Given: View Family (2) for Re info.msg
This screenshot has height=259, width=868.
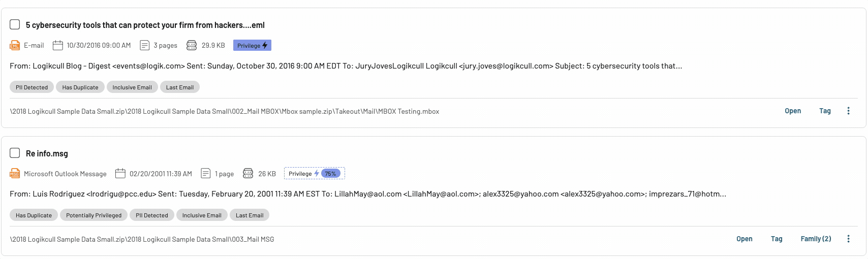Looking at the screenshot, I should pyautogui.click(x=816, y=239).
